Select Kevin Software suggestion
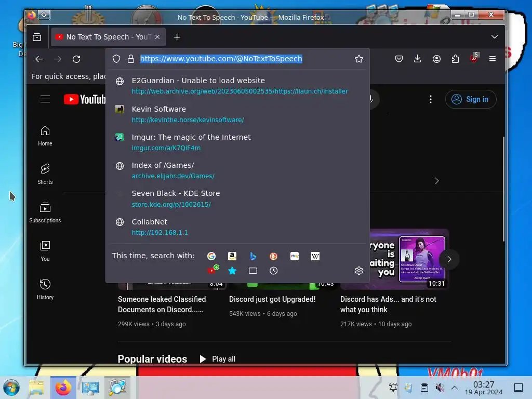The image size is (532, 399). (237, 114)
